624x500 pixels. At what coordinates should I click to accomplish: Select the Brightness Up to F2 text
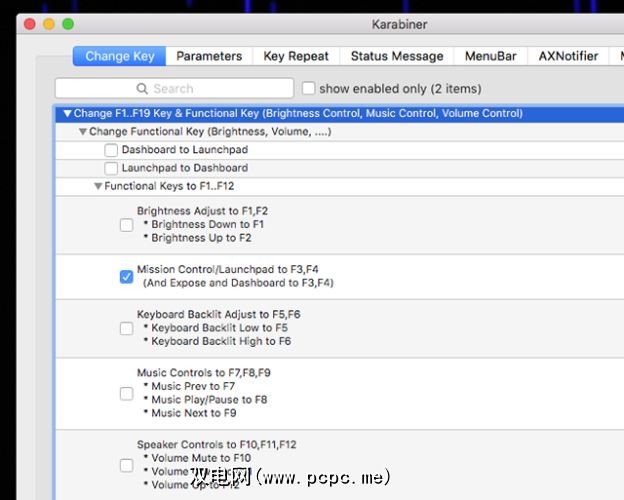(201, 238)
